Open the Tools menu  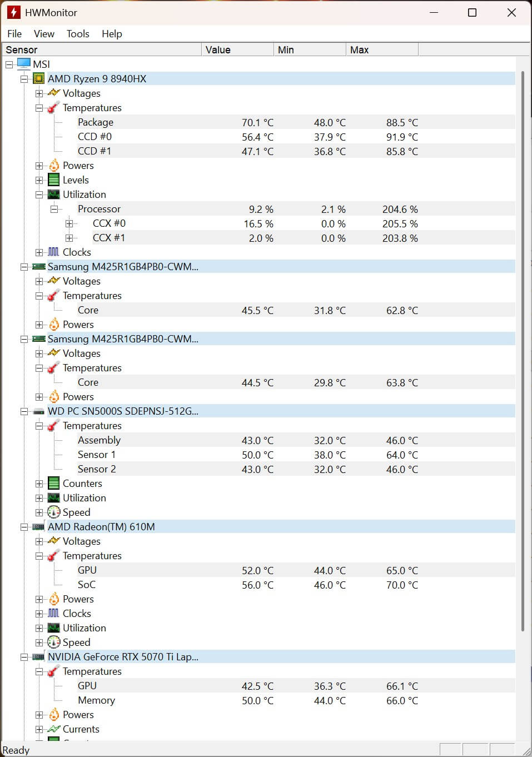77,33
